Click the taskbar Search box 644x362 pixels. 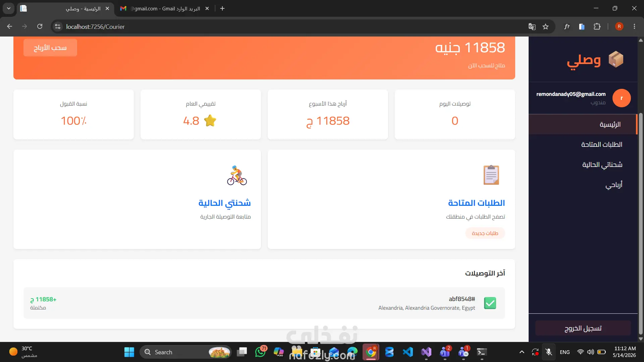coord(185,352)
